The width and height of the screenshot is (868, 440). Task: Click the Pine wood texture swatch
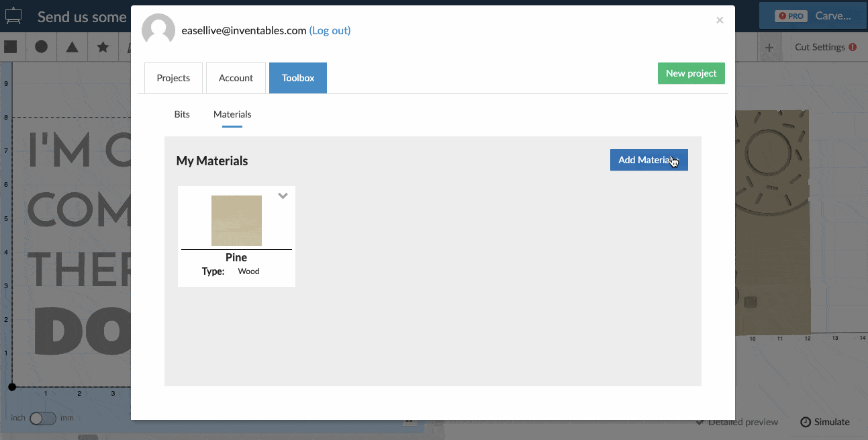(x=236, y=220)
